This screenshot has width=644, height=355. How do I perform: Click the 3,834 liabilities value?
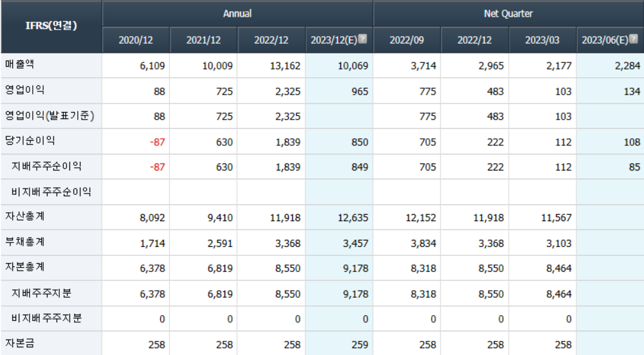(x=423, y=243)
